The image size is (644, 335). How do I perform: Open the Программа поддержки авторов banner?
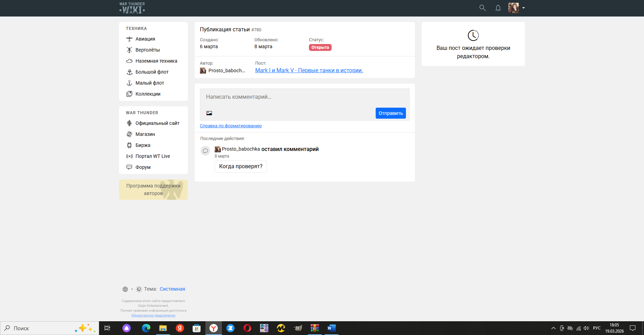pyautogui.click(x=153, y=190)
